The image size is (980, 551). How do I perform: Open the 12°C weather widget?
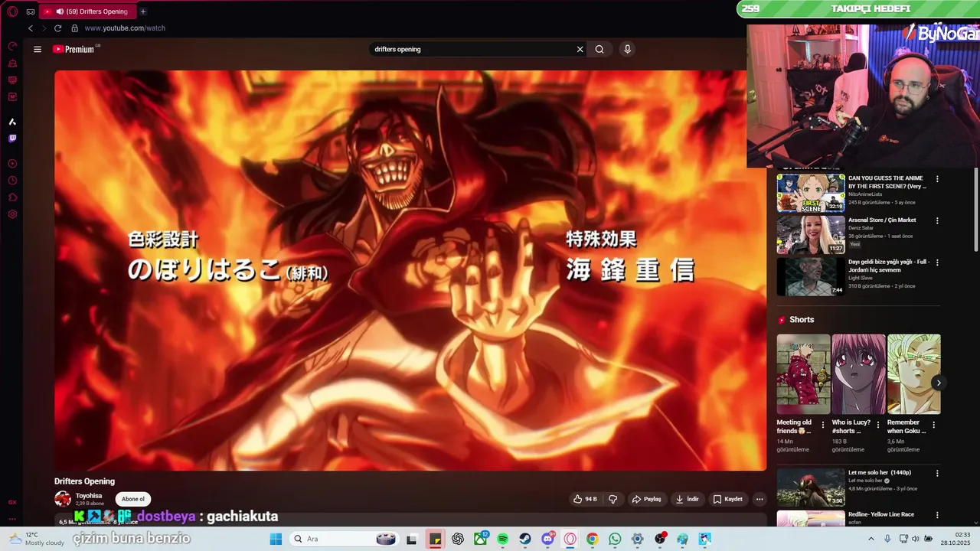coord(37,539)
